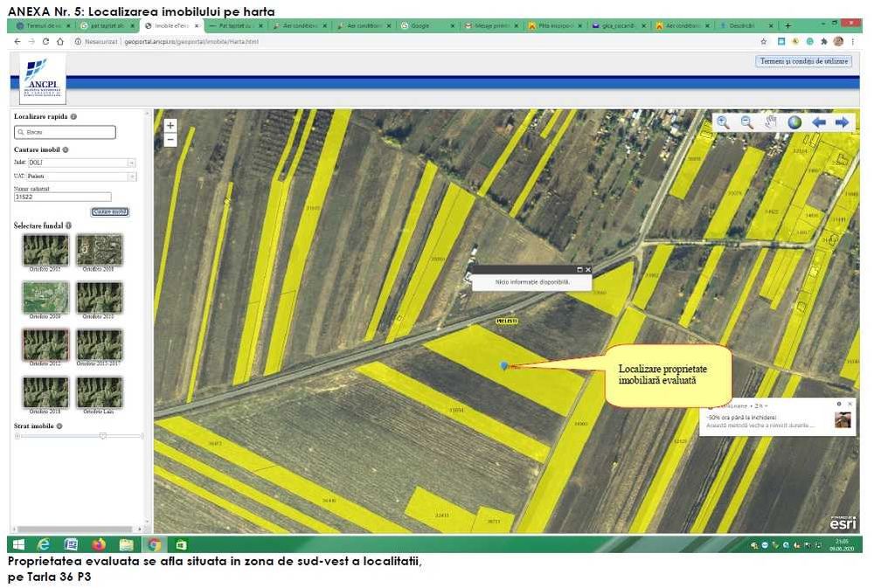Select the last Ortofoto background thumbnail
The image size is (874, 588).
tap(100, 392)
